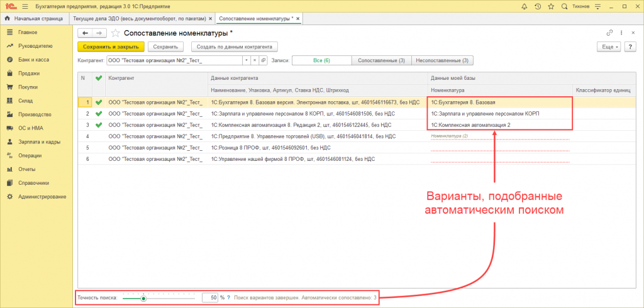Open notifications bell in title bar
This screenshot has width=644, height=308.
[524, 6]
